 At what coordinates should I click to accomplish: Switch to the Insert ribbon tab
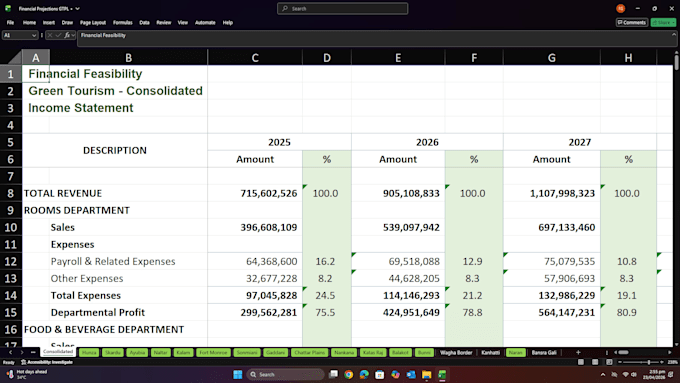pos(49,23)
